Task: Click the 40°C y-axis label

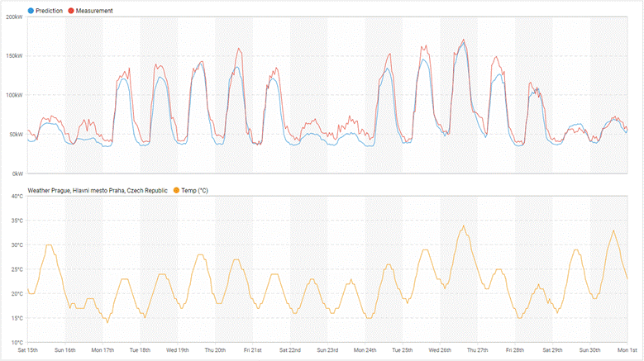Action: [x=17, y=196]
